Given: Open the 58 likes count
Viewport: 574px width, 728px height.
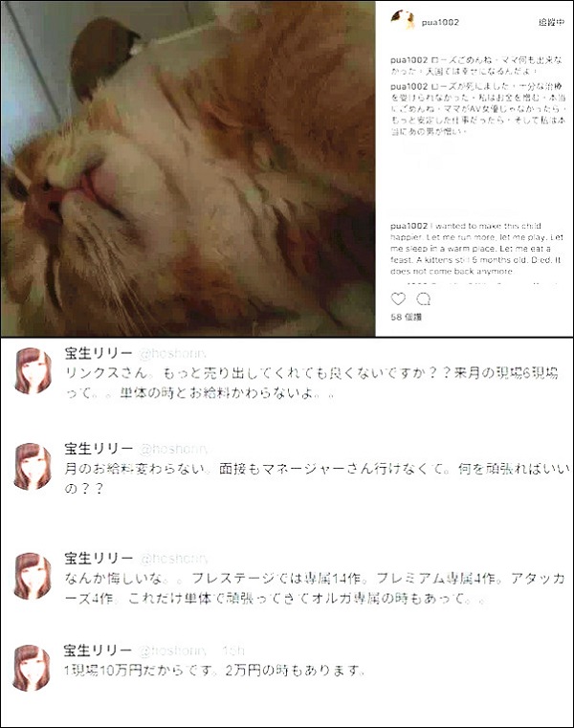Looking at the screenshot, I should pos(407,317).
